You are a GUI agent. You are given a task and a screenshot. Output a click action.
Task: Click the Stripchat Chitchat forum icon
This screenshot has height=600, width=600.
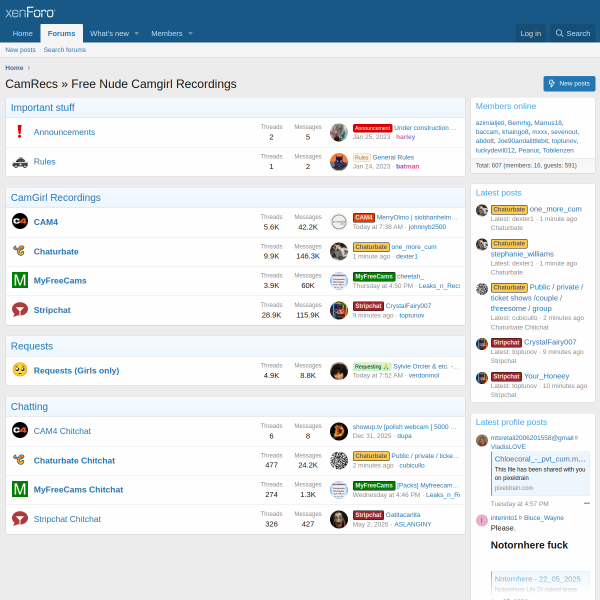point(20,518)
